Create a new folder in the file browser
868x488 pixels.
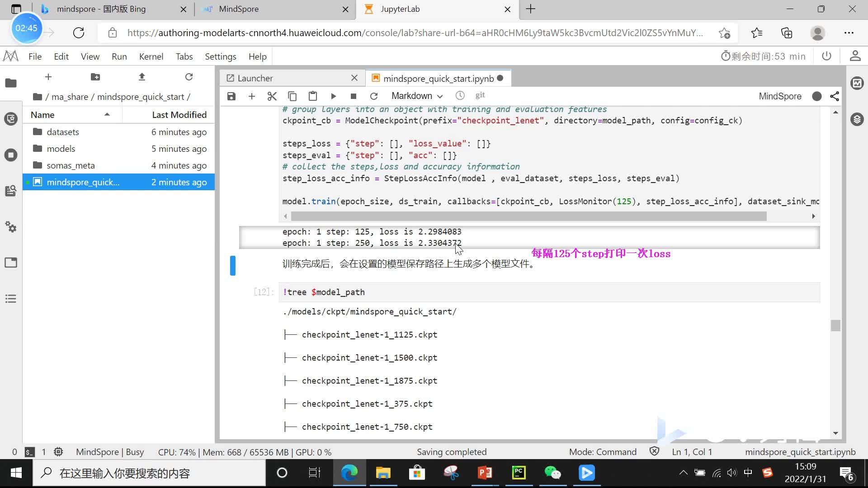(x=95, y=77)
